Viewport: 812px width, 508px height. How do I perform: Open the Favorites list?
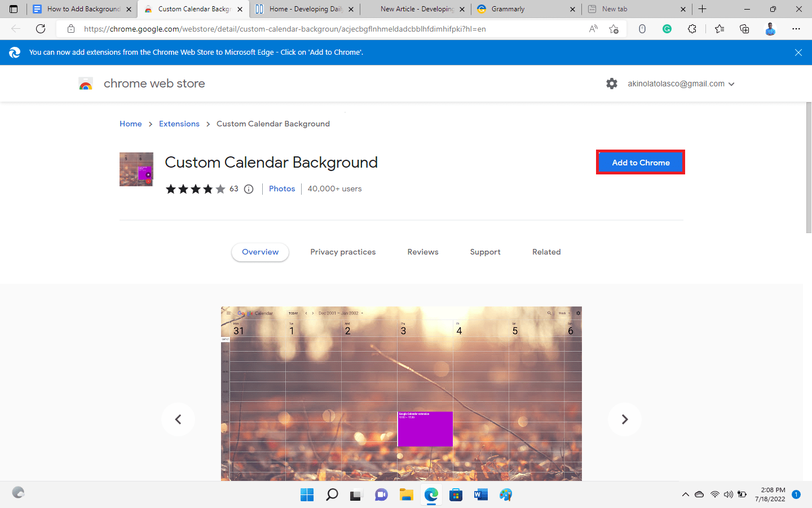(720, 29)
